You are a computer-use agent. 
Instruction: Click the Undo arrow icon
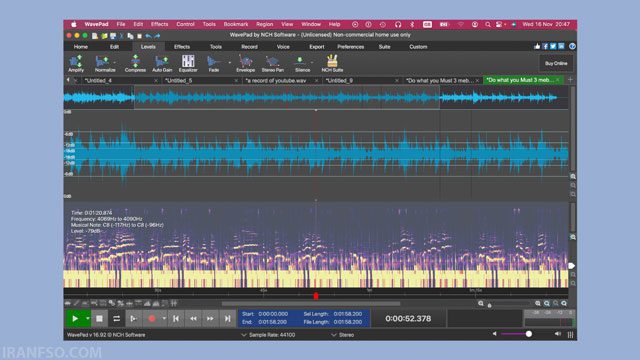click(x=148, y=36)
